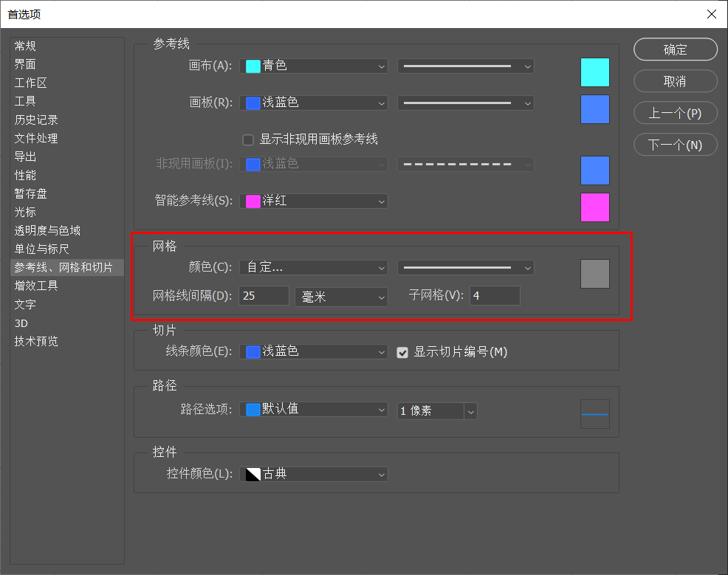Switch to 文字 preferences
728x575 pixels.
(x=25, y=304)
